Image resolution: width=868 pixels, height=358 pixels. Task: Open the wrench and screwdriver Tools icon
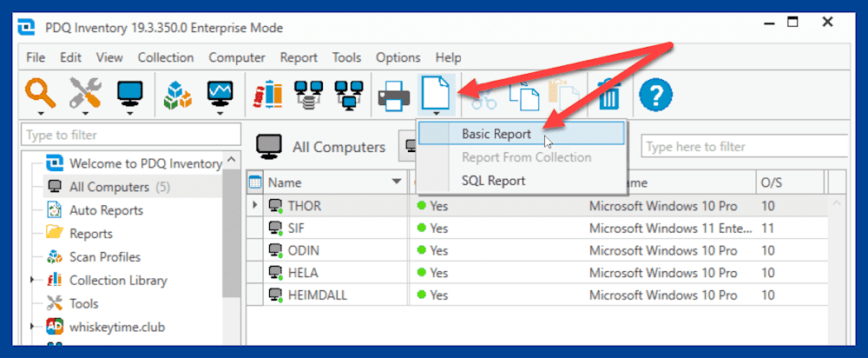pyautogui.click(x=85, y=93)
